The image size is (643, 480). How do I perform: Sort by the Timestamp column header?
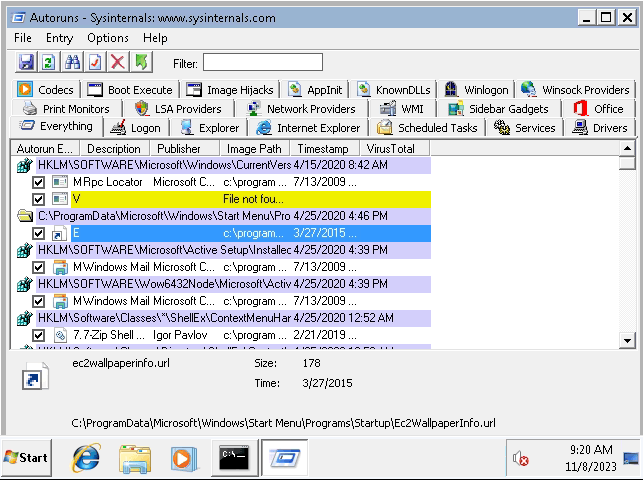(324, 148)
